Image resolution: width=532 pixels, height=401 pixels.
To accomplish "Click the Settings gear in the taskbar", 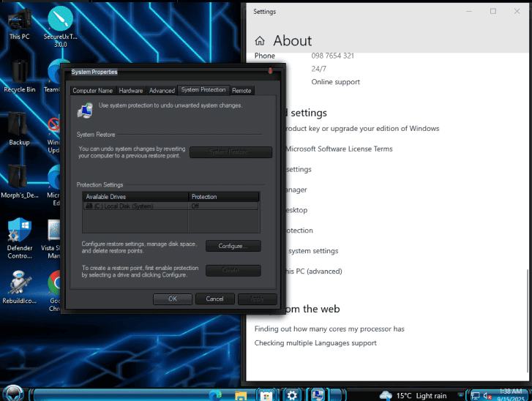I will pyautogui.click(x=293, y=394).
